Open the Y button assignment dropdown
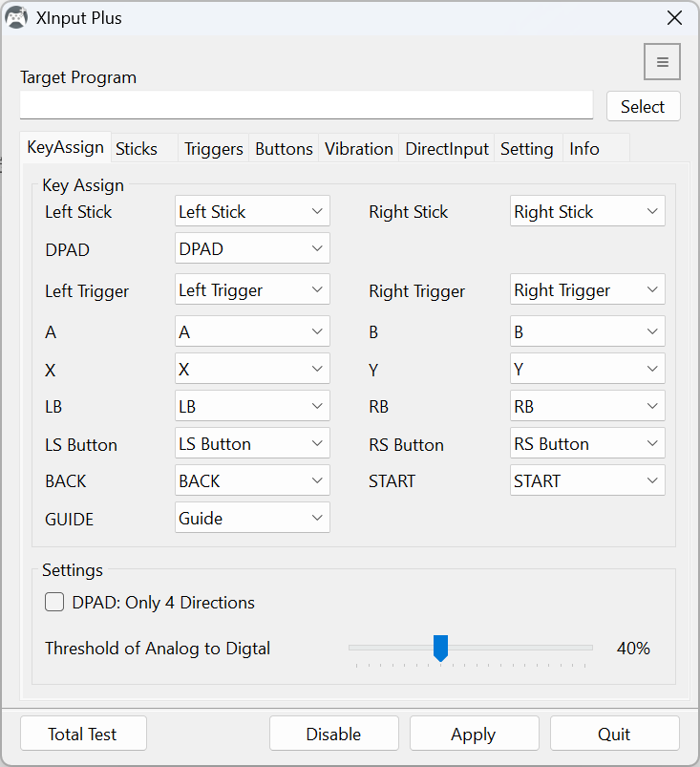The height and width of the screenshot is (767, 700). click(x=587, y=369)
